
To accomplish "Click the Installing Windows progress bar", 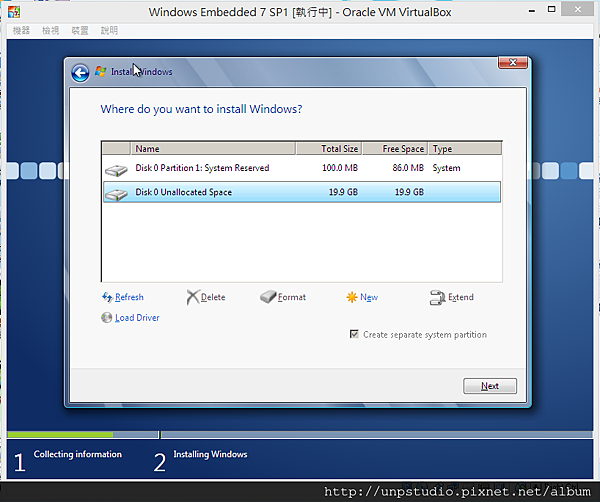I will coord(377,435).
